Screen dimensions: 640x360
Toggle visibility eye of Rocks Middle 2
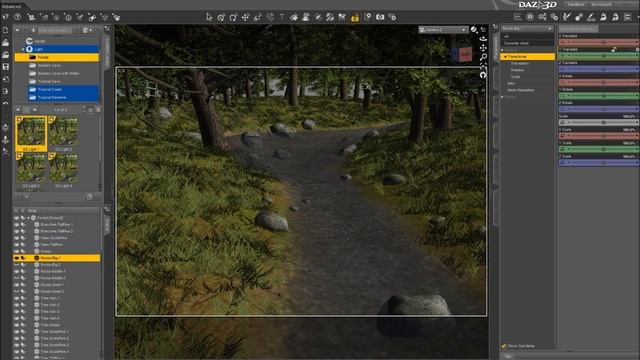pyautogui.click(x=16, y=278)
